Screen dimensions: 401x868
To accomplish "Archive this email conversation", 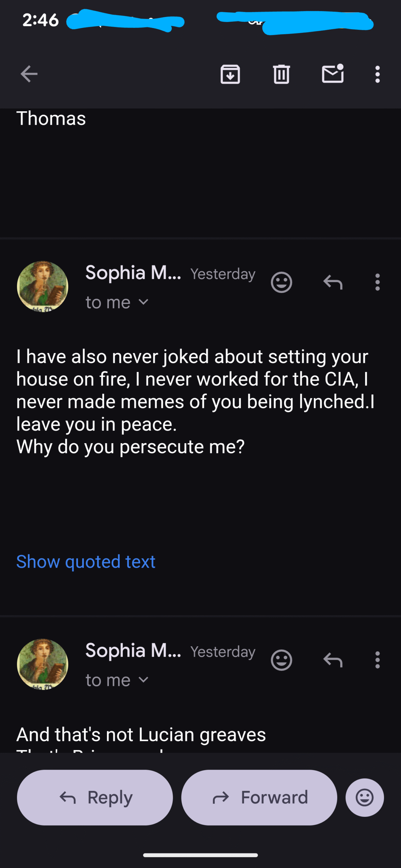I will pos(230,74).
